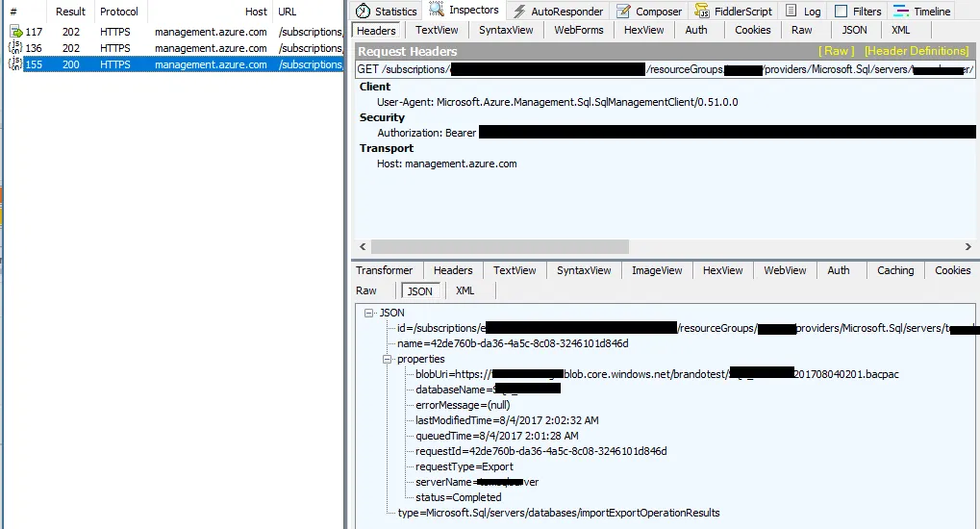This screenshot has width=980, height=529.
Task: Click the Inspectors magnifier icon
Action: coord(437,10)
